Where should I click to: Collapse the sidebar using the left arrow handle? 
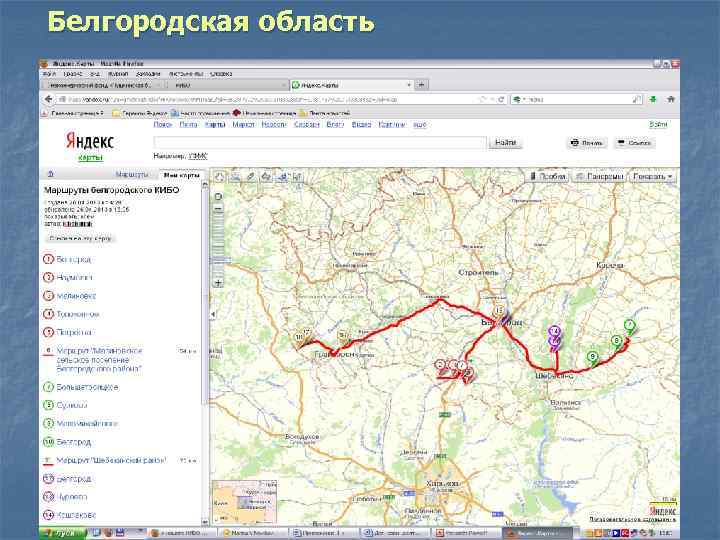[x=213, y=315]
